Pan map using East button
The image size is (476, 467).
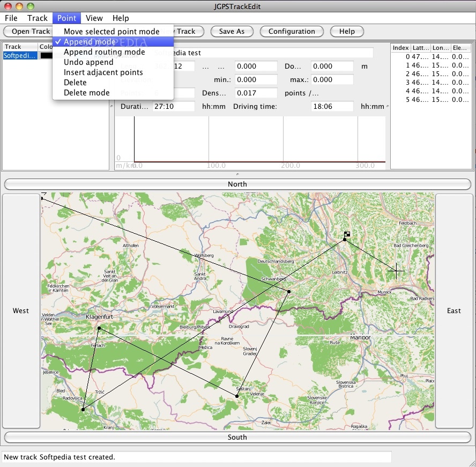pyautogui.click(x=454, y=310)
